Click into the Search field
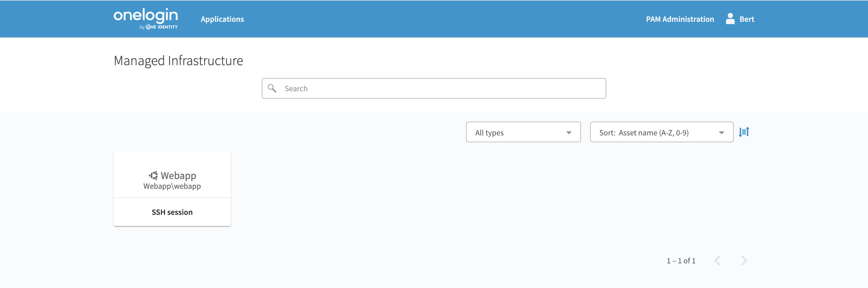The height and width of the screenshot is (288, 868). (x=438, y=89)
